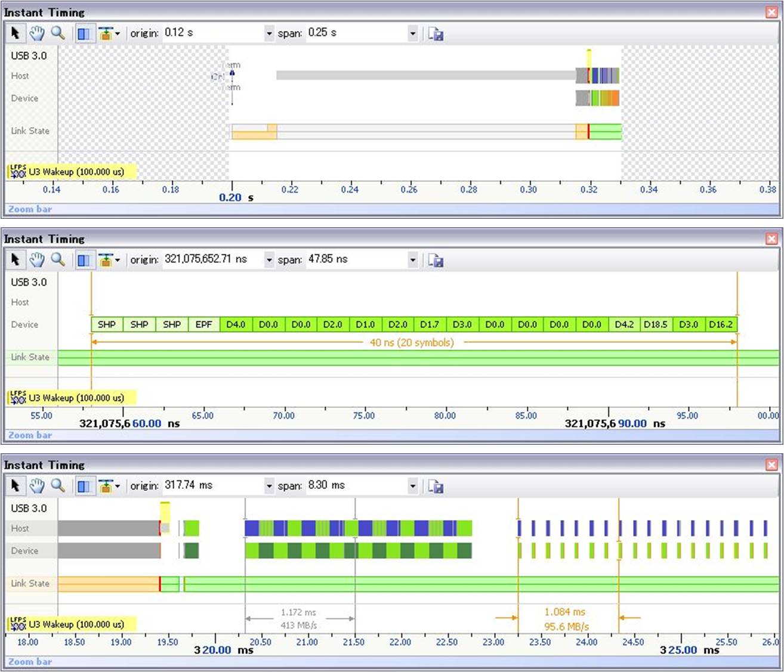Select hand pan tool in the 47.85 ns span panel
The image size is (784, 672).
point(37,259)
